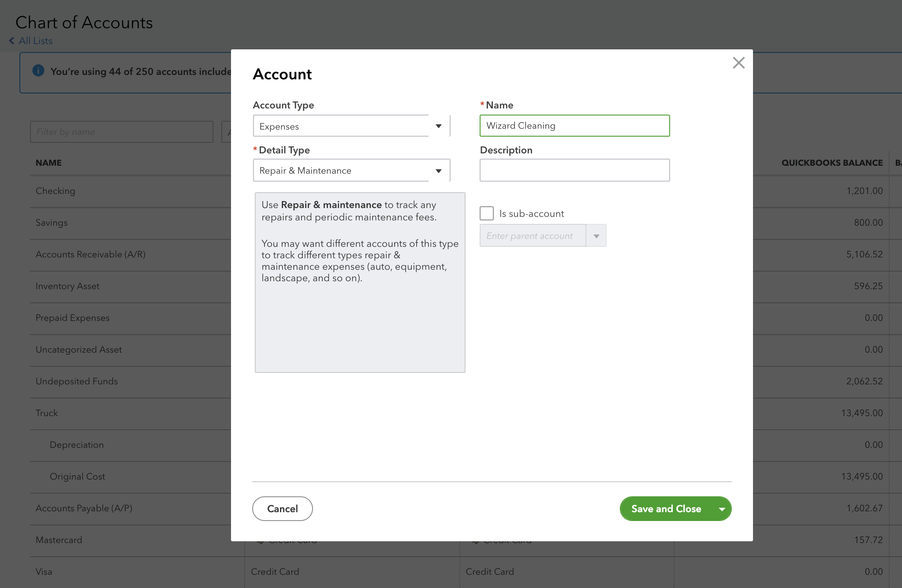Click the Save and Close button
The width and height of the screenshot is (902, 588).
pyautogui.click(x=666, y=509)
